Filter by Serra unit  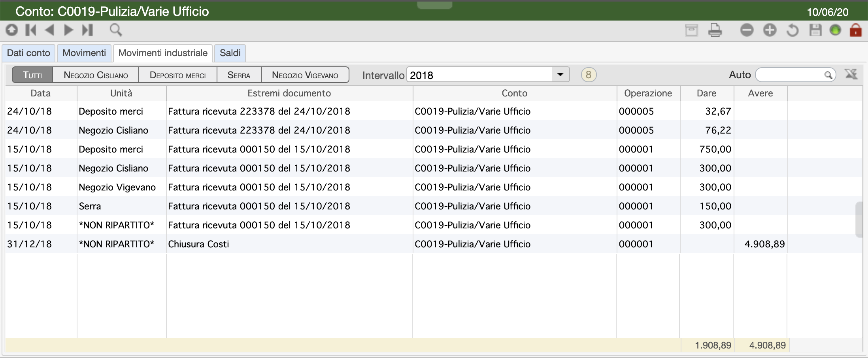239,75
